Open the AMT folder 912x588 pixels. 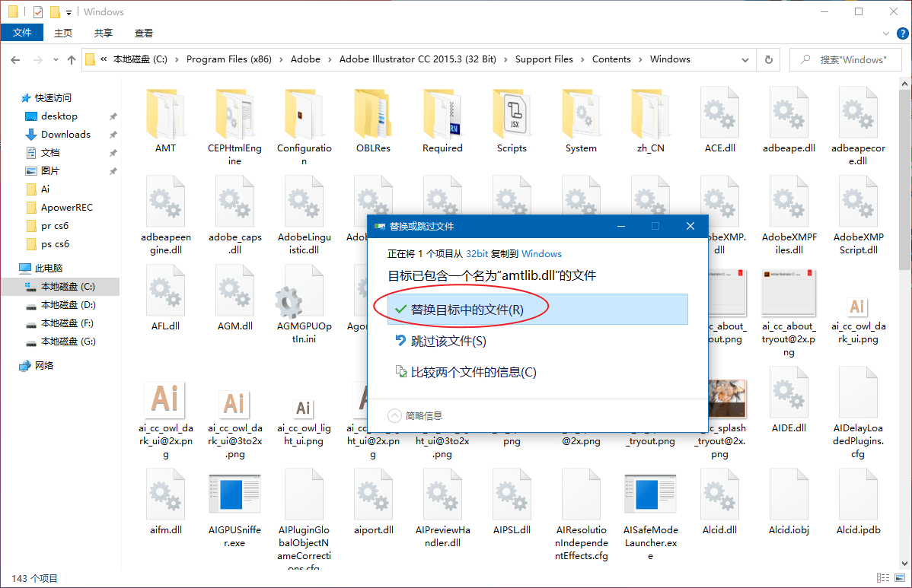[x=165, y=121]
